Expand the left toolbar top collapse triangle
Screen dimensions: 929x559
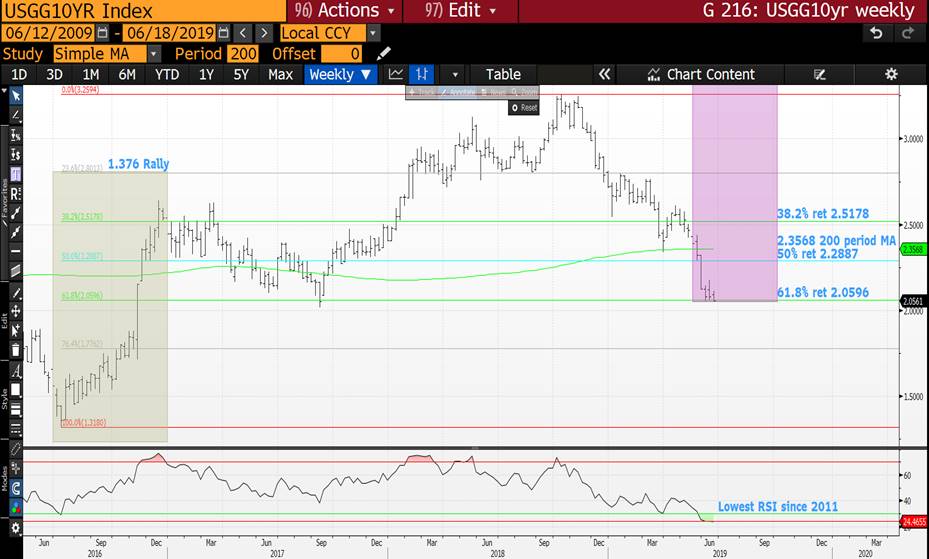(x=5, y=92)
